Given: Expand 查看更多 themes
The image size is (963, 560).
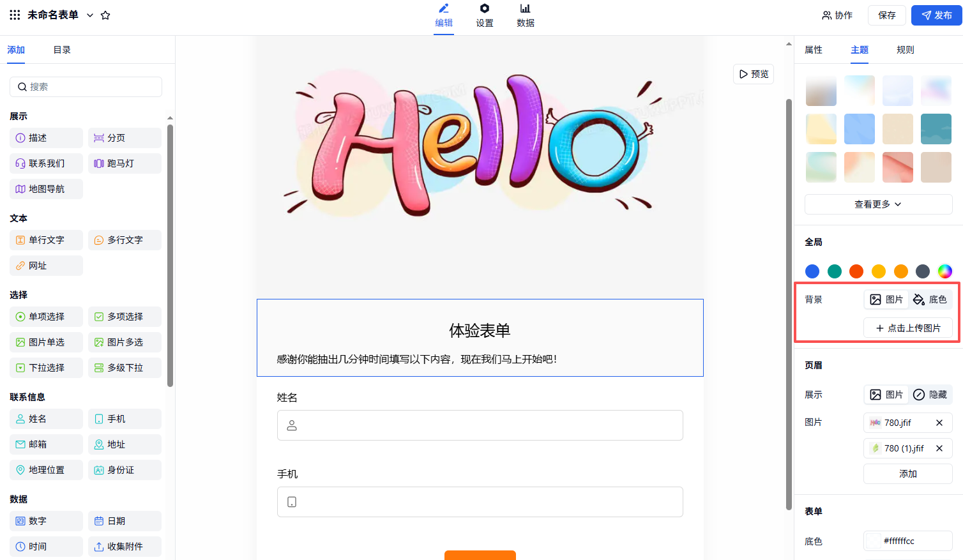Looking at the screenshot, I should point(878,204).
